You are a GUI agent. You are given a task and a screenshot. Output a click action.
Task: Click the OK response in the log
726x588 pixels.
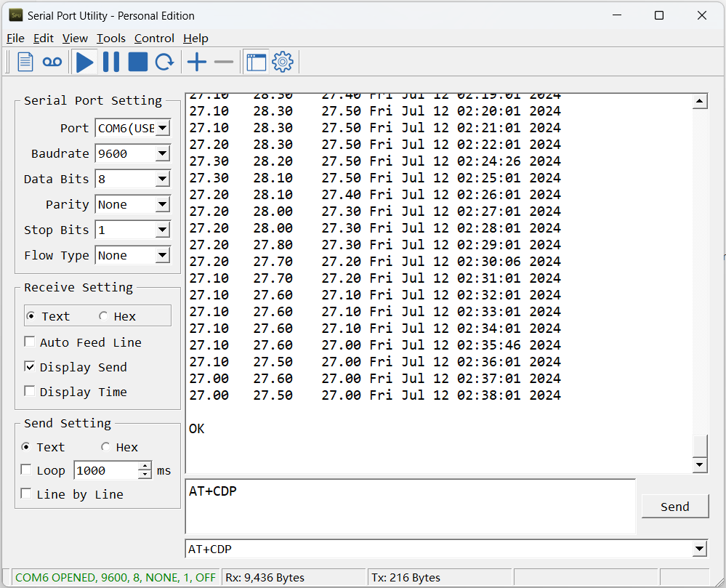(197, 429)
